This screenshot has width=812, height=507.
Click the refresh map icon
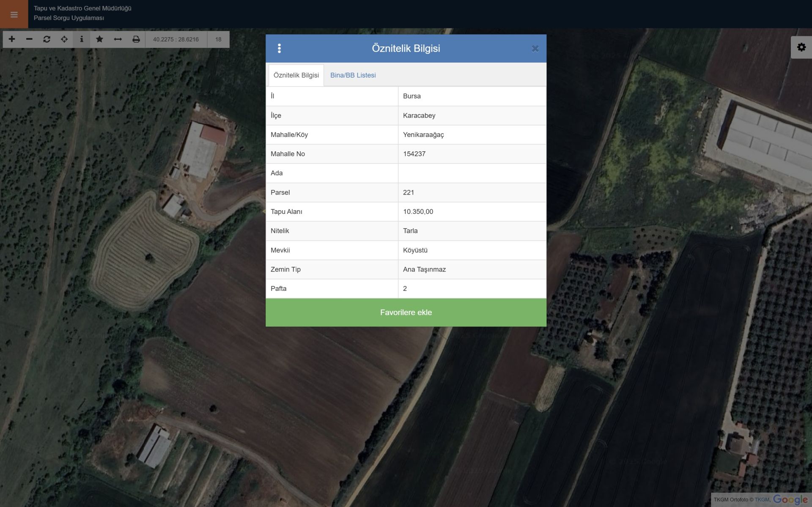coord(47,39)
